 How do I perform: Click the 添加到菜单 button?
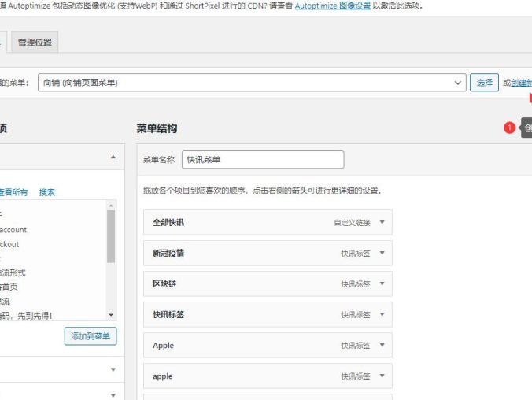coord(91,336)
